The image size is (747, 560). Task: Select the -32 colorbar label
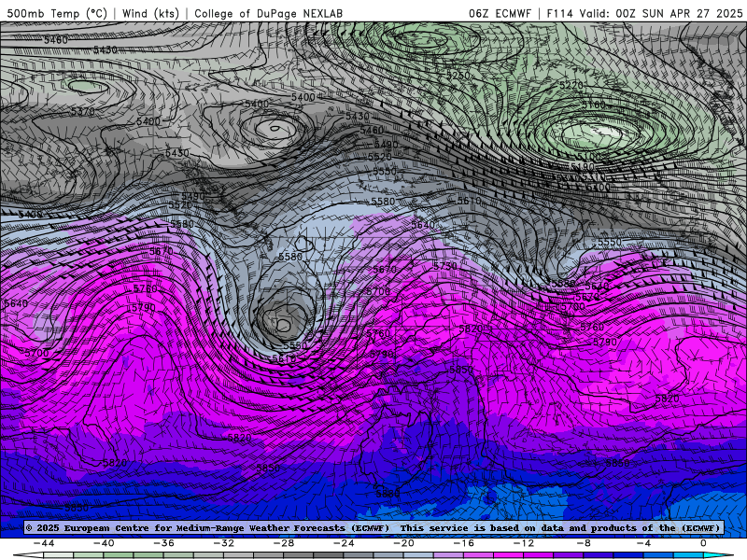click(x=224, y=543)
